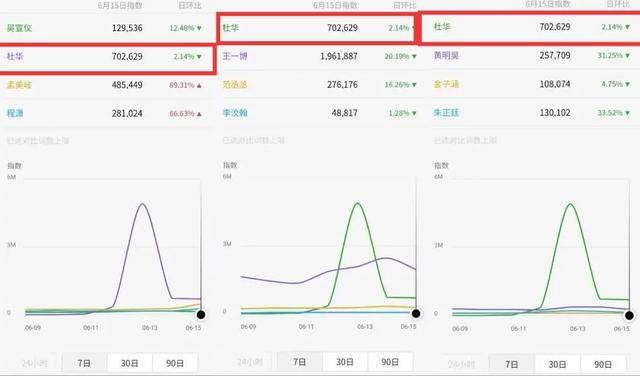Viewport: 640px width, 376px height.
Task: Click the index value 1,961,887
Action: click(x=339, y=56)
